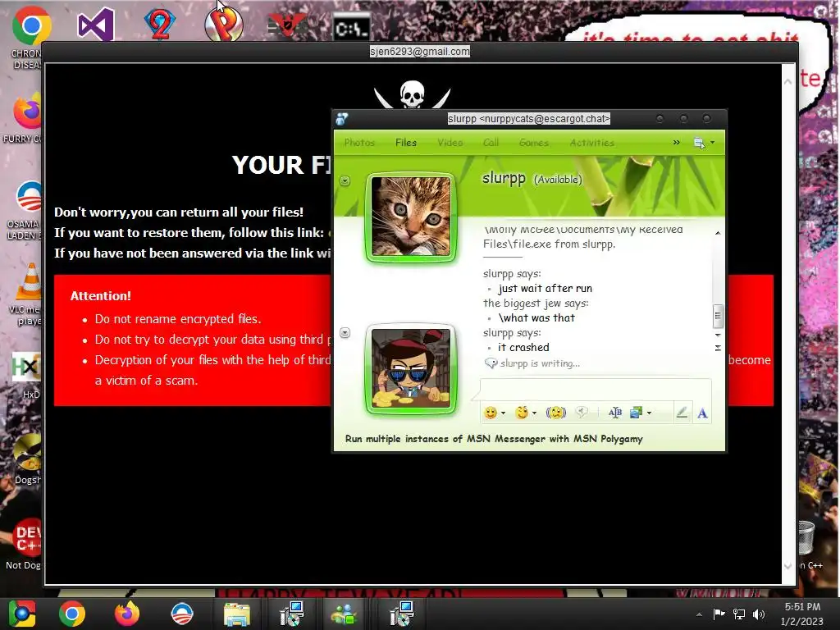Click the ransom window title sjen6293@gmail.com
The image size is (840, 630).
[419, 52]
